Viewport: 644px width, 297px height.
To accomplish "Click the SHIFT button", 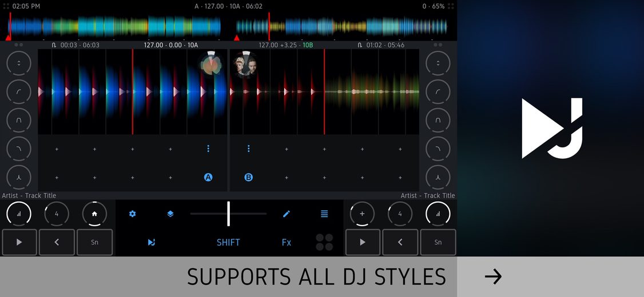I will click(x=228, y=242).
